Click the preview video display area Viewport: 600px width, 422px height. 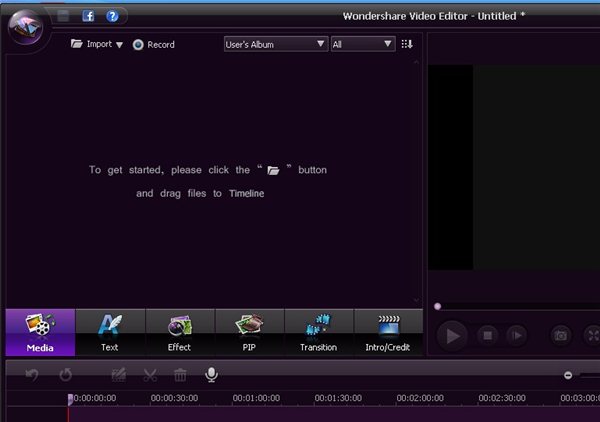514,167
